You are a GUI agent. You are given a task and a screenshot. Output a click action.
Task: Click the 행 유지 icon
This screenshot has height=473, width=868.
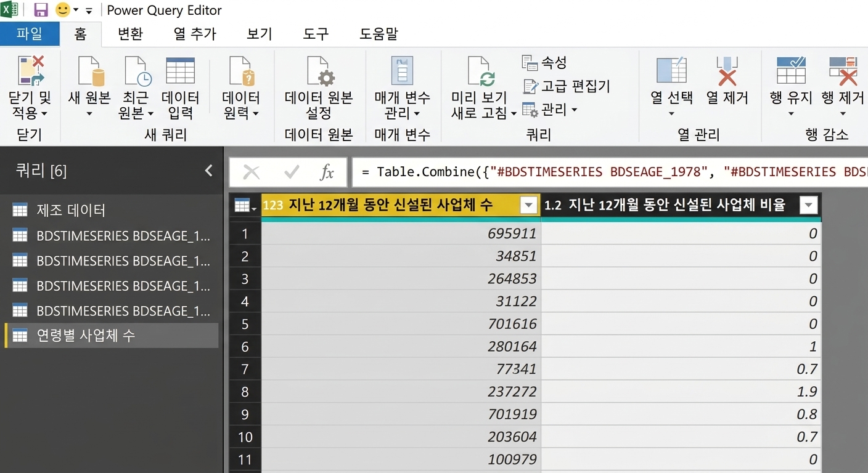pos(791,70)
